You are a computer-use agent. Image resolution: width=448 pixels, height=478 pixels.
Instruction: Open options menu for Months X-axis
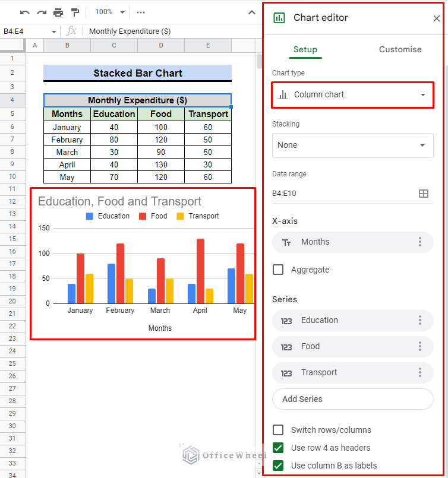click(x=419, y=242)
